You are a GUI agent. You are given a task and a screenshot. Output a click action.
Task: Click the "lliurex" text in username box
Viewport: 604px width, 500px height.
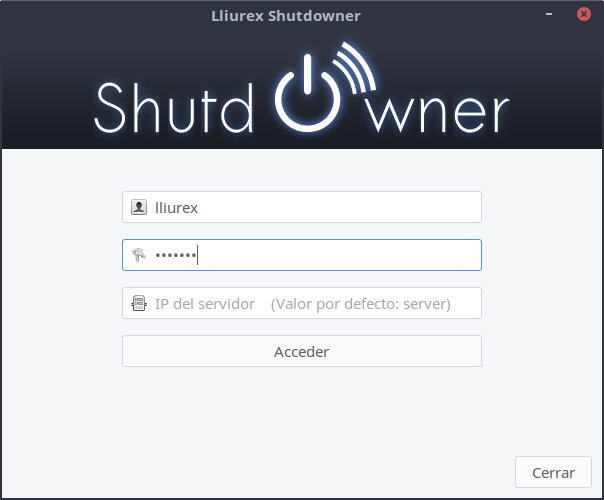click(x=176, y=208)
